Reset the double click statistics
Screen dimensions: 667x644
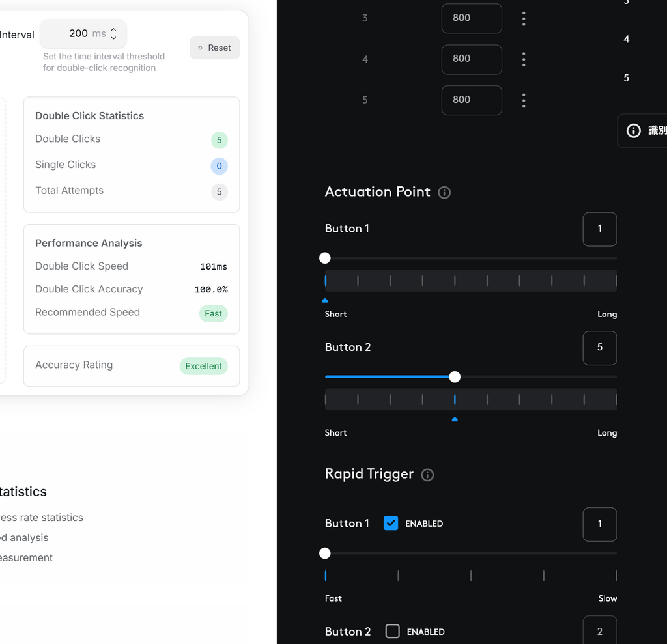(x=214, y=48)
